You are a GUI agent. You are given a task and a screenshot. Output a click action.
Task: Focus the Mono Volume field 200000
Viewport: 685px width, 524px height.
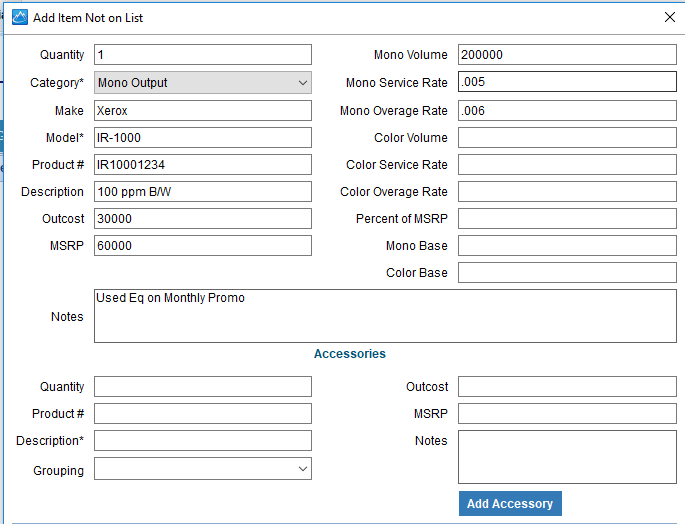(567, 55)
